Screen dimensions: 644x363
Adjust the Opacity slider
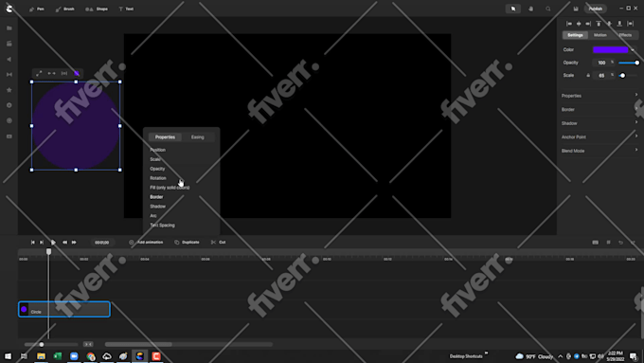(628, 63)
